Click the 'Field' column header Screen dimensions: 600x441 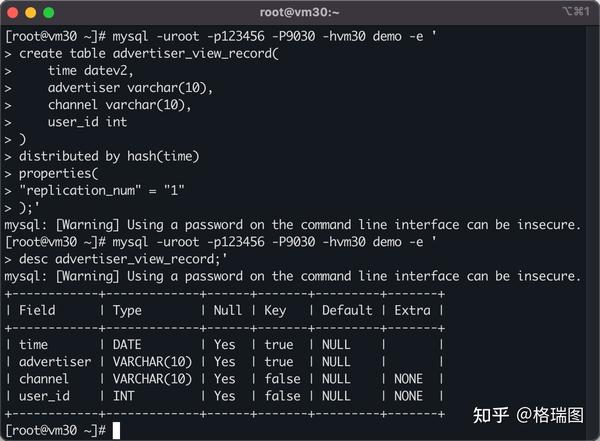[39, 310]
